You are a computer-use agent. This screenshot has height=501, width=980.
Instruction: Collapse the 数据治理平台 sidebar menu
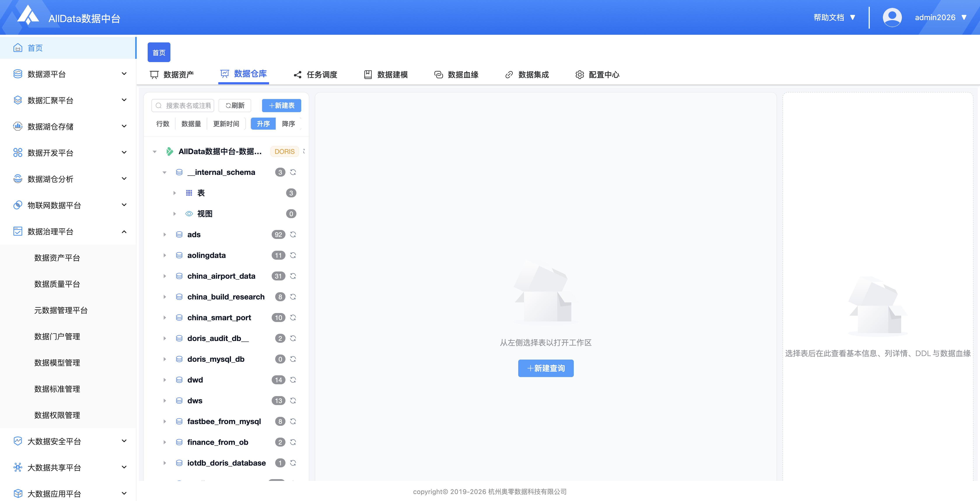[x=124, y=231]
